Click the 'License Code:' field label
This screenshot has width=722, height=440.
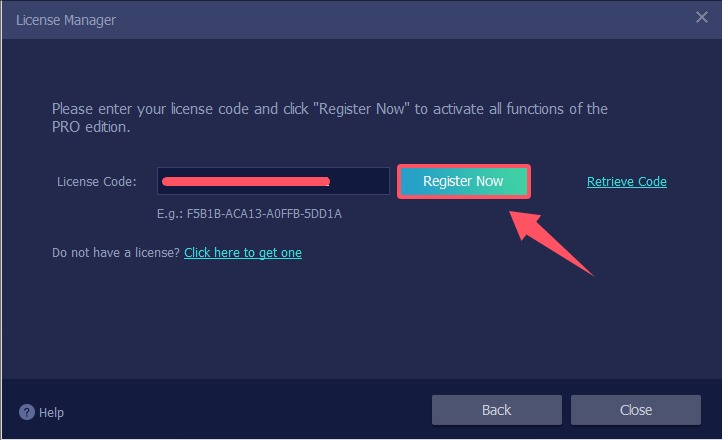(x=97, y=181)
